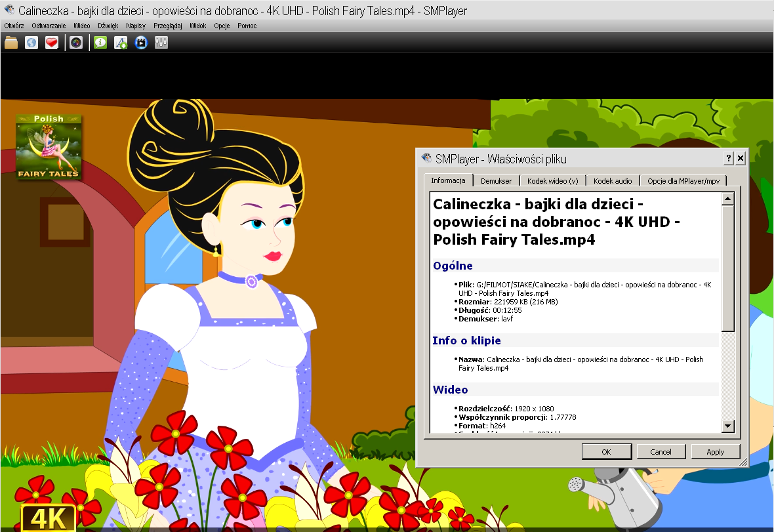This screenshot has width=774, height=532.
Task: Click the SMPlayer icon in the main title bar
Action: (x=9, y=10)
